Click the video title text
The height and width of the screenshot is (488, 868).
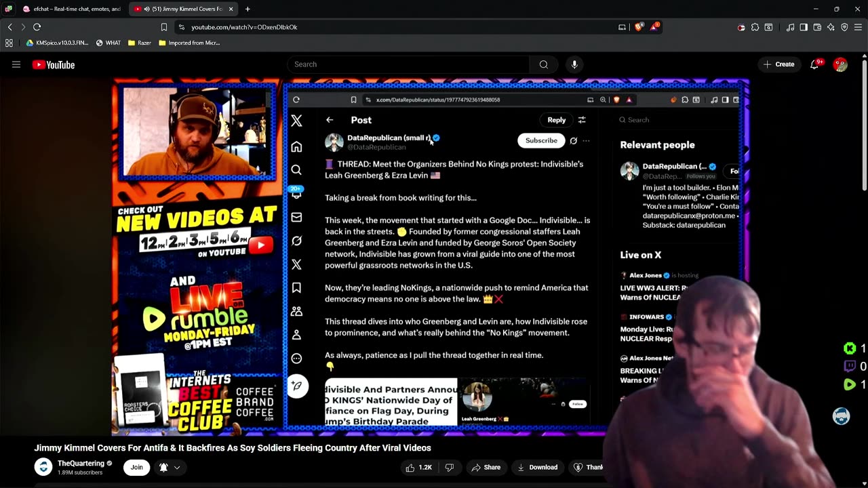[233, 448]
